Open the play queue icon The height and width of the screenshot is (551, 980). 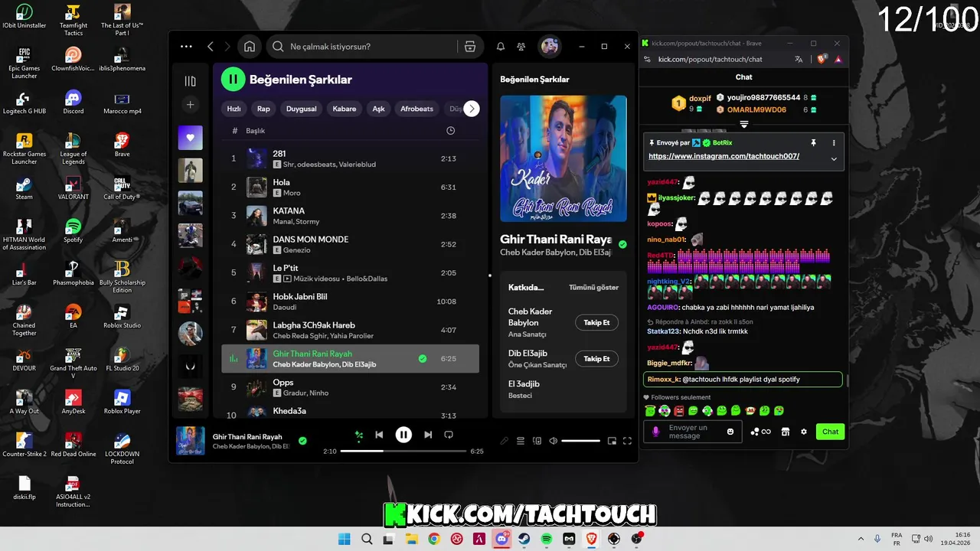pos(521,441)
